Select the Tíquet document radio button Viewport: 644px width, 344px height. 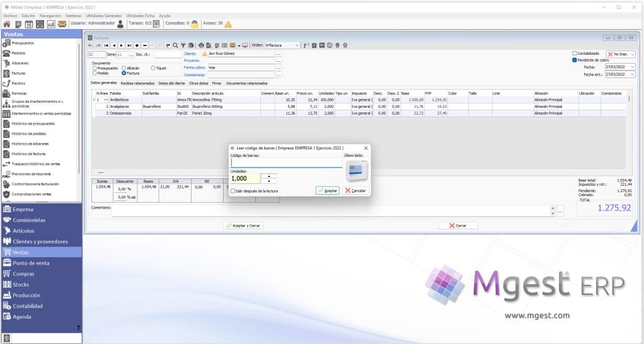[x=153, y=68]
